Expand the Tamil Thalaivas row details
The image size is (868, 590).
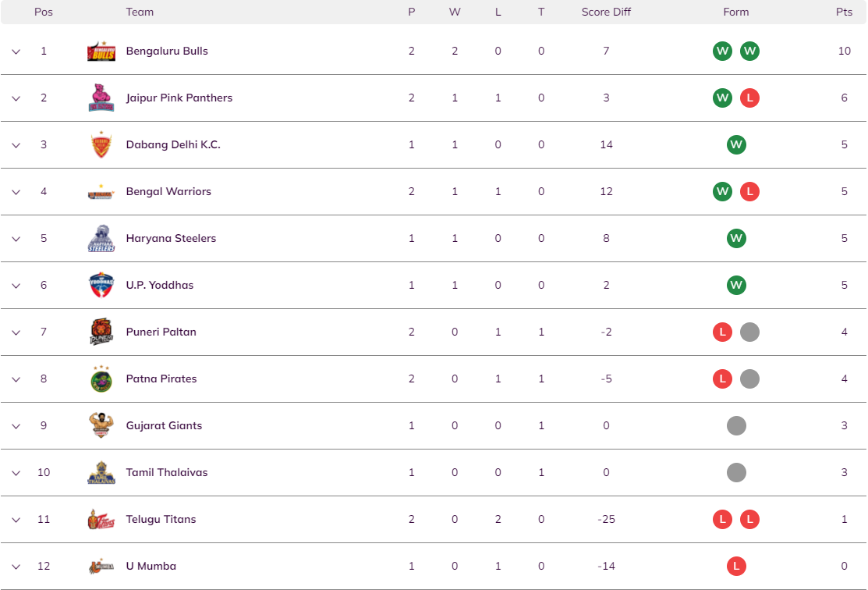[16, 472]
